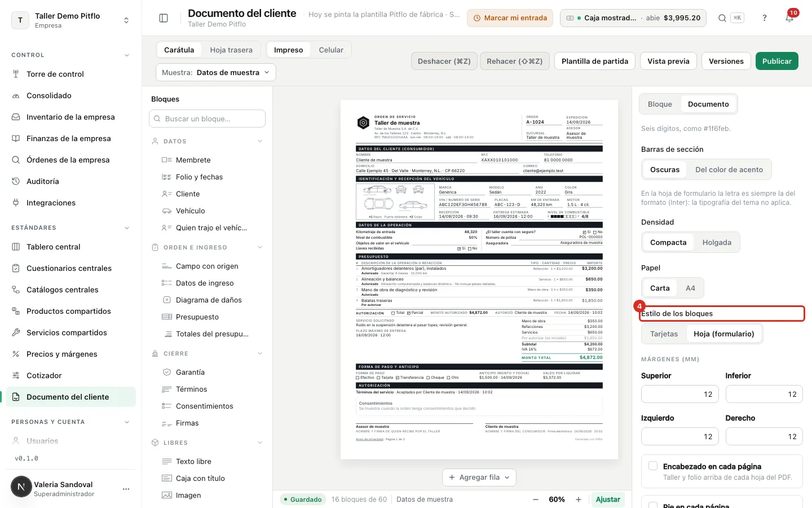The image size is (812, 508).
Task: Switch to Hoja trasera tab
Action: pos(231,50)
